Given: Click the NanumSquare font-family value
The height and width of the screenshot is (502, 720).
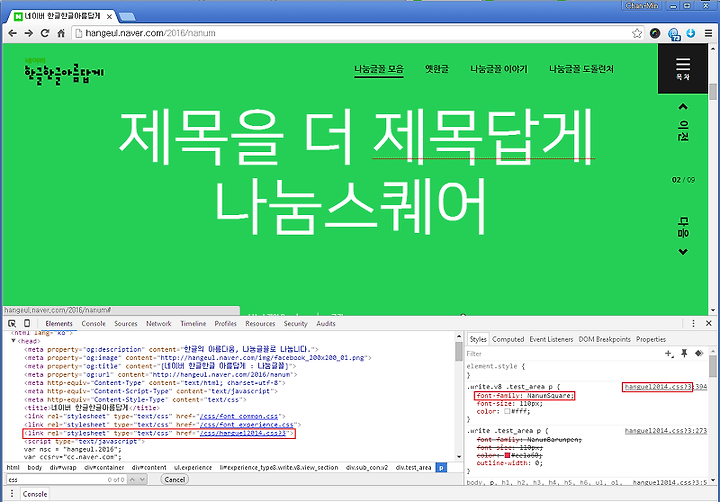Looking at the screenshot, I should click(x=550, y=395).
